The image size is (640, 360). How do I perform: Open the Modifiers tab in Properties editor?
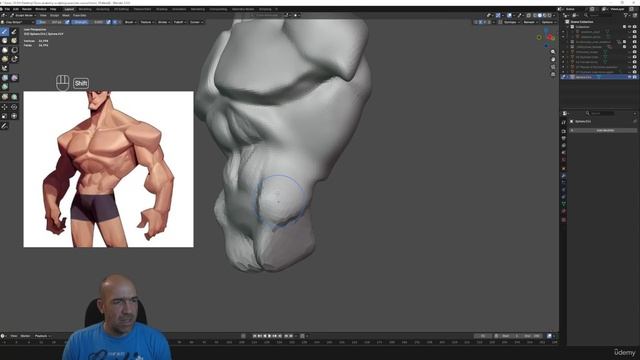click(564, 176)
